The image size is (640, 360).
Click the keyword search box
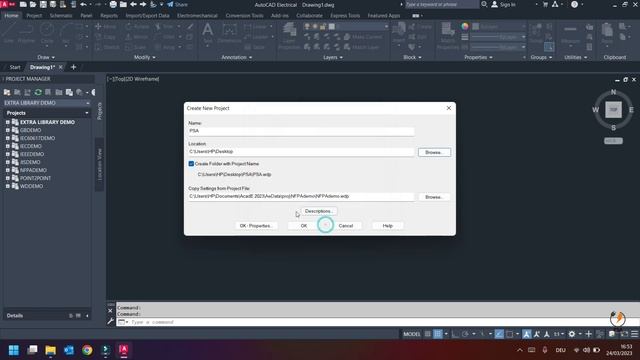pyautogui.click(x=441, y=4)
